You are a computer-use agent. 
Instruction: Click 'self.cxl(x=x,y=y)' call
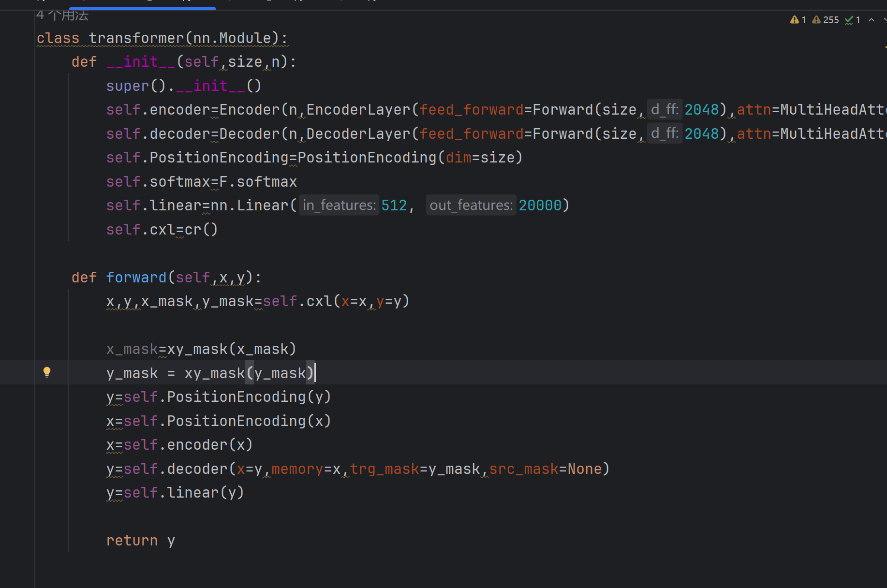click(336, 301)
